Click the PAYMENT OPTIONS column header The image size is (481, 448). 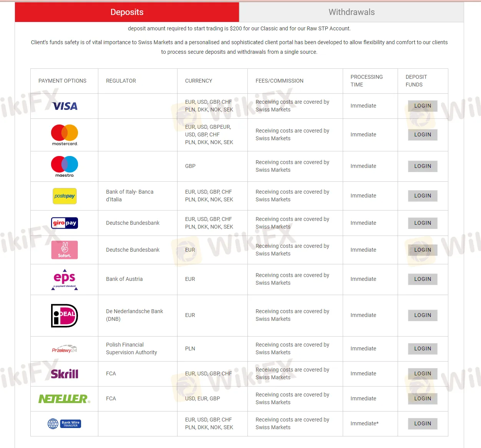pyautogui.click(x=62, y=81)
